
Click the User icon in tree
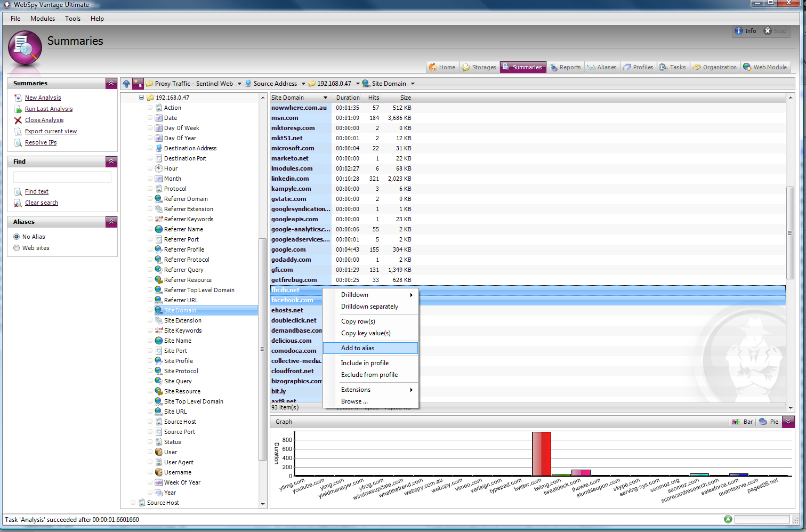[159, 452]
